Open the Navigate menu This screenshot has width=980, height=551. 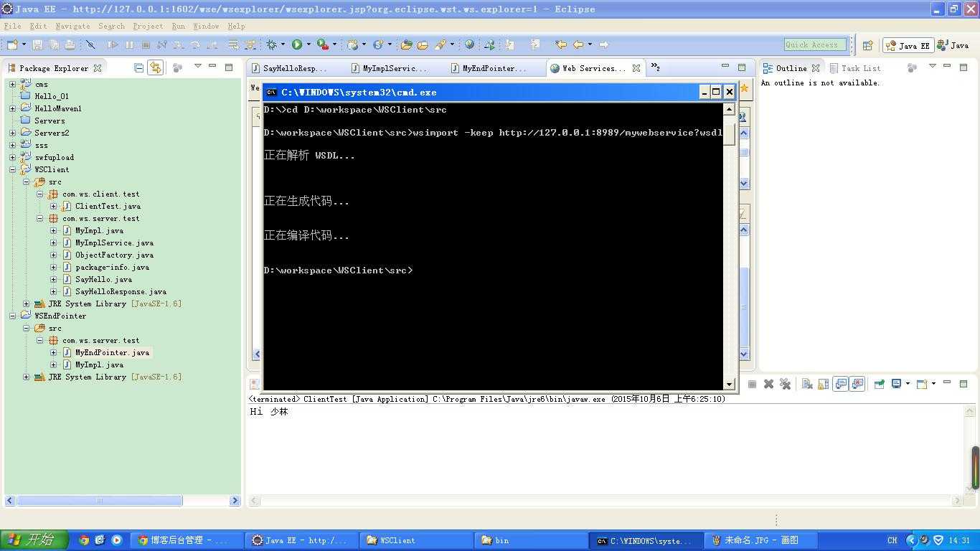pos(72,26)
